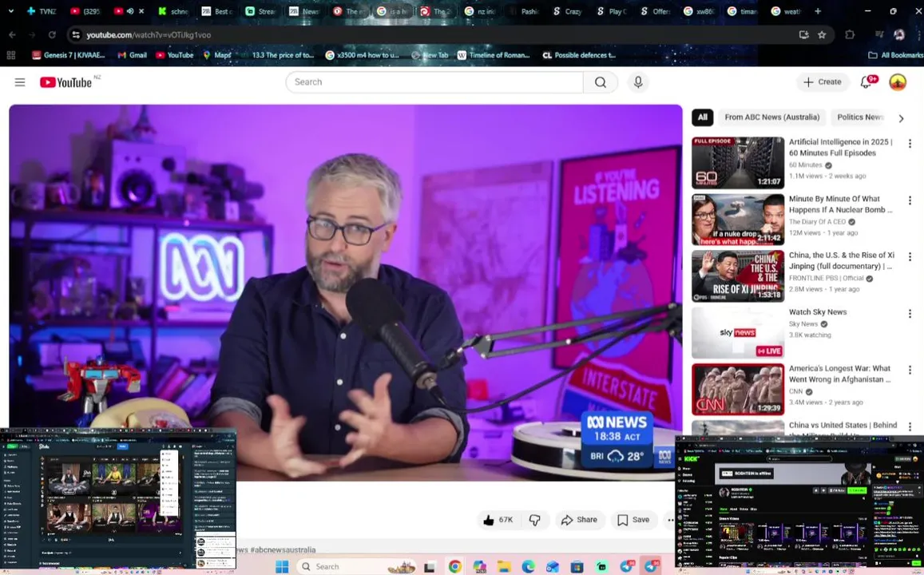Open more actions under the video
Image resolution: width=924 pixels, height=575 pixels.
[670, 520]
